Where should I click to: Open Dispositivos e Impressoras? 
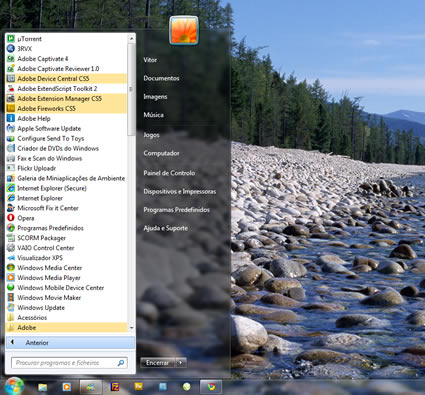[180, 192]
